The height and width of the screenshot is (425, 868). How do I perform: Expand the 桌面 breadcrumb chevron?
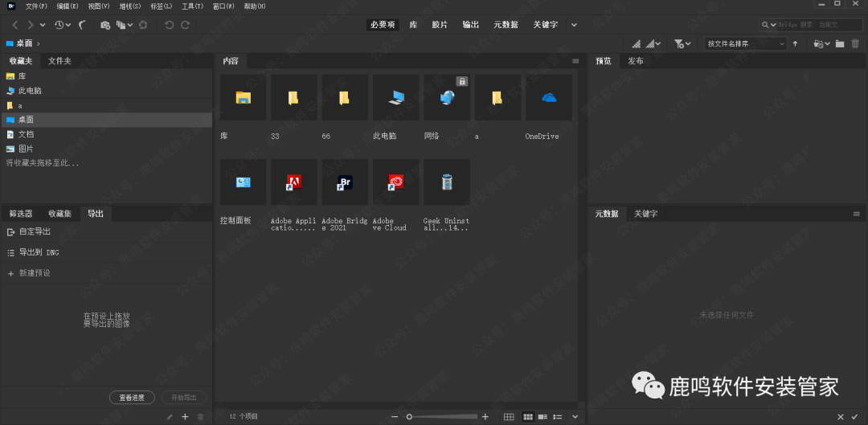tap(39, 43)
